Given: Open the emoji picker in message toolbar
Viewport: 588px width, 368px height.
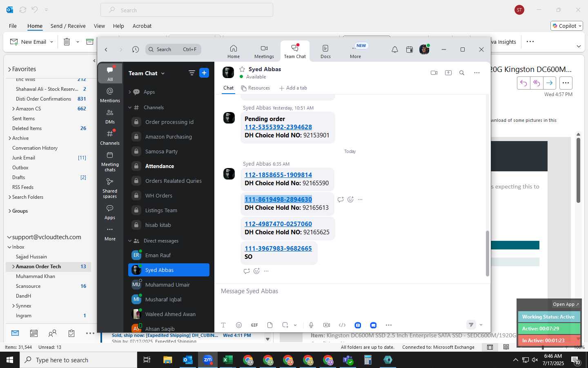Looking at the screenshot, I should (239, 325).
